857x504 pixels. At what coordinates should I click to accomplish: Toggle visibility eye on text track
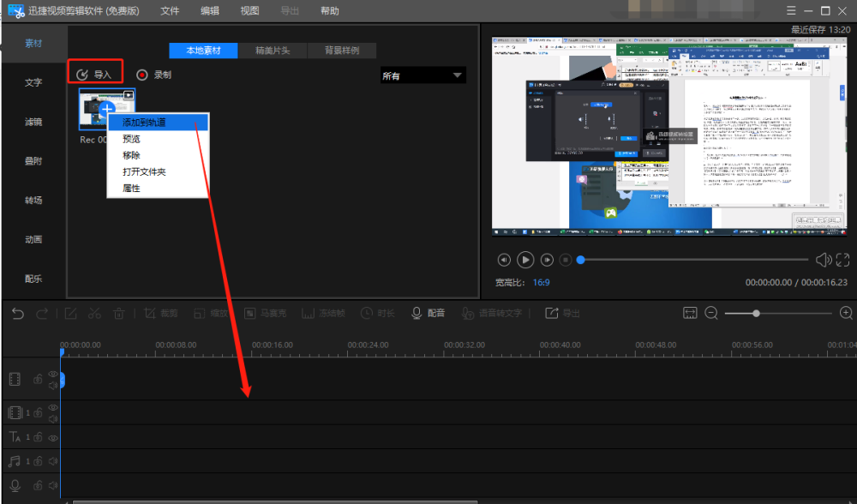click(x=53, y=438)
